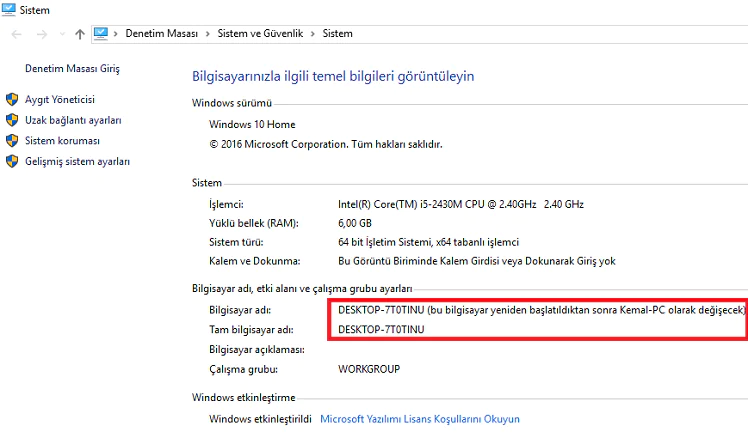Click the shield icon beside Uzak bağlantı ayarları
Screen dimensions: 748x438
[12, 120]
